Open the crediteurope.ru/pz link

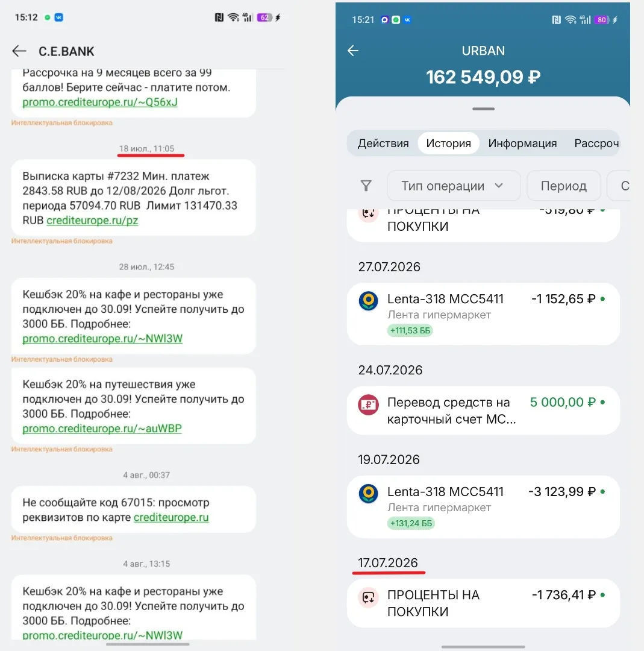pos(92,221)
